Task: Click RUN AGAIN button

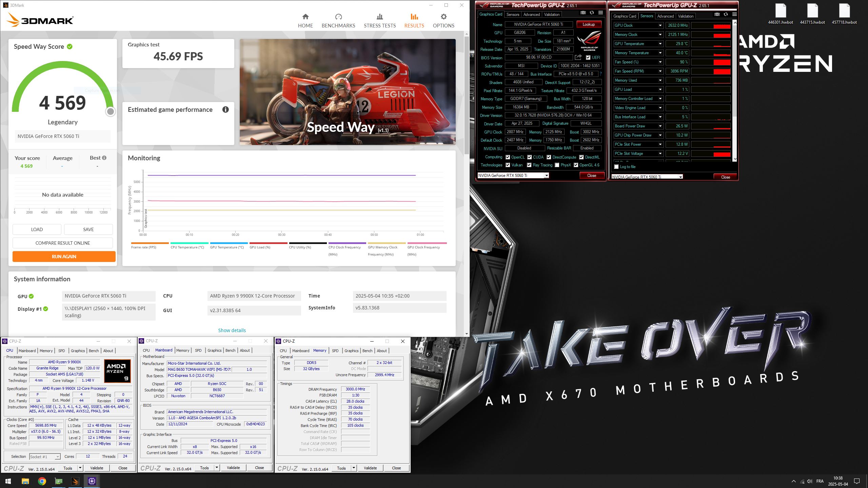Action: pyautogui.click(x=64, y=257)
